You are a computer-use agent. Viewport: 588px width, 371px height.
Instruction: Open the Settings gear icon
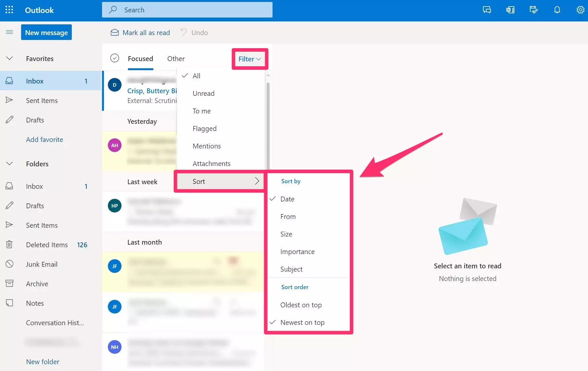point(580,10)
